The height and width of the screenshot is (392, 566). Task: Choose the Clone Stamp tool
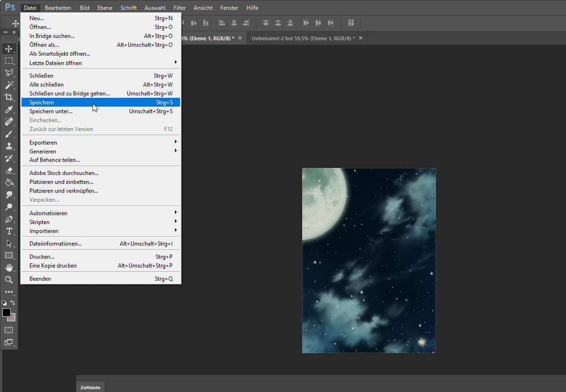(x=8, y=146)
